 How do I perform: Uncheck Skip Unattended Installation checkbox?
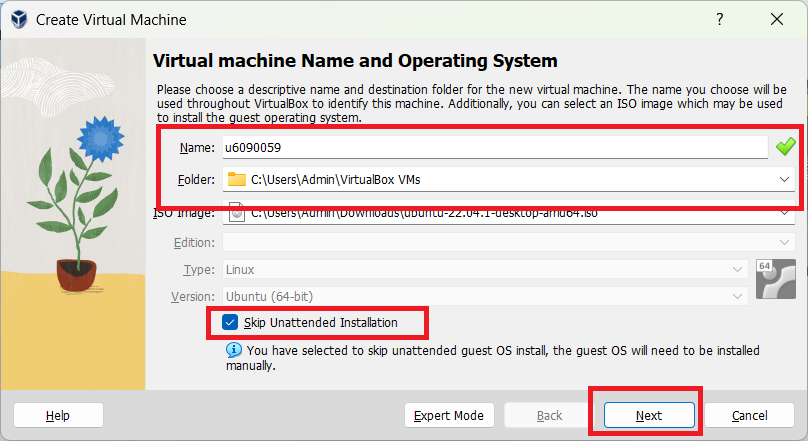tap(230, 323)
